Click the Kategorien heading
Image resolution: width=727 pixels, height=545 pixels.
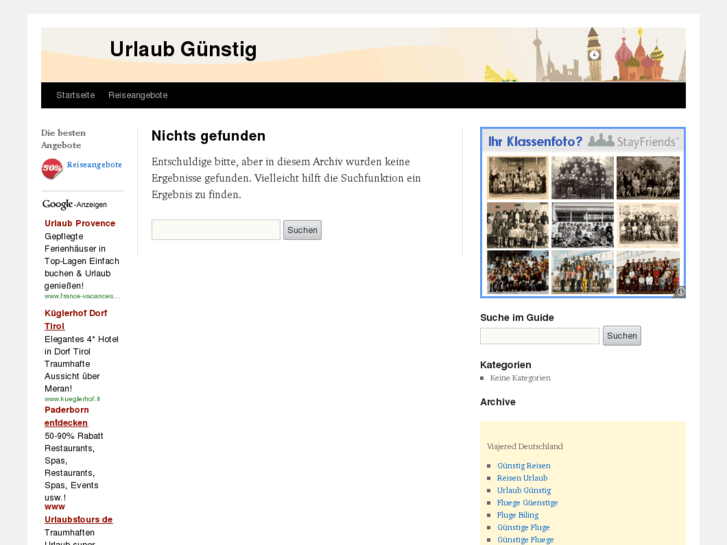point(505,365)
